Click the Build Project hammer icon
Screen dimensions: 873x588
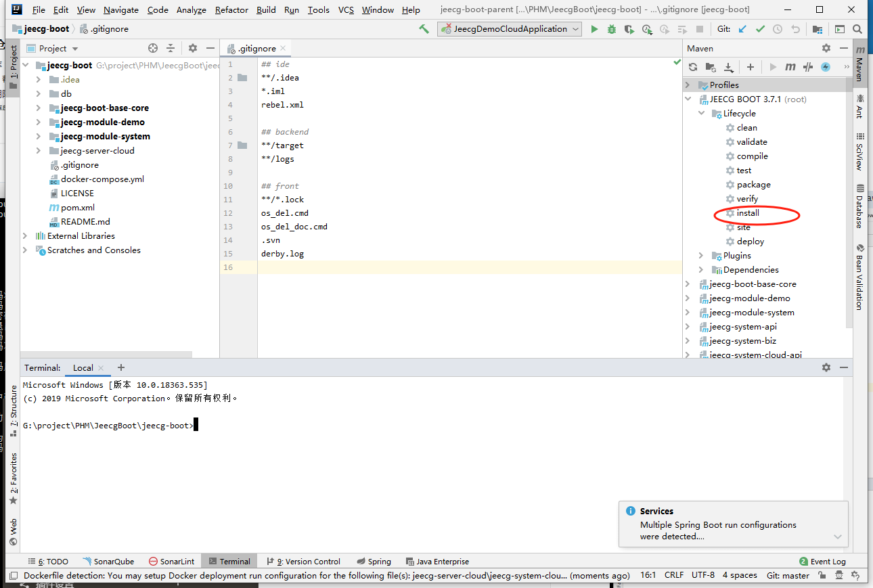(x=424, y=29)
